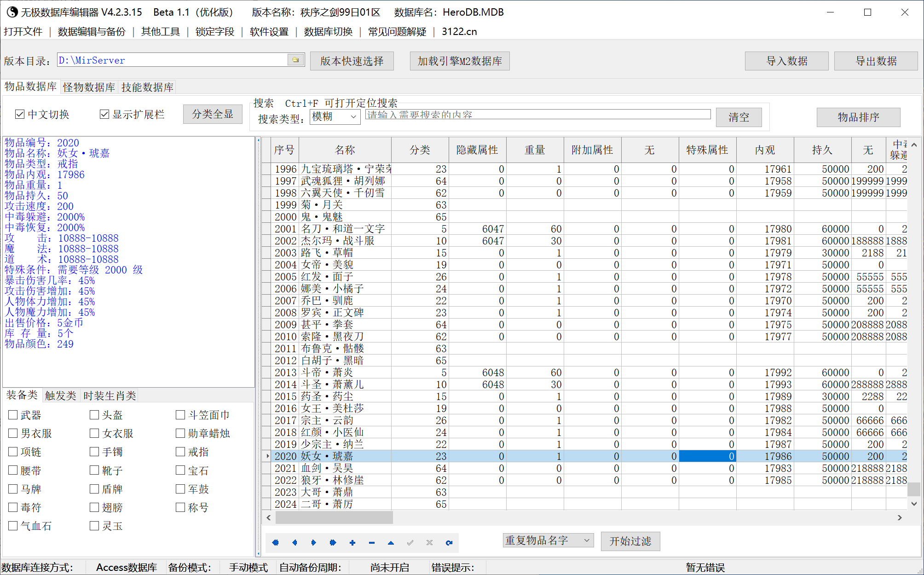Viewport: 924px width, 575px height.
Task: Go to previous record navigator icon
Action: (295, 543)
